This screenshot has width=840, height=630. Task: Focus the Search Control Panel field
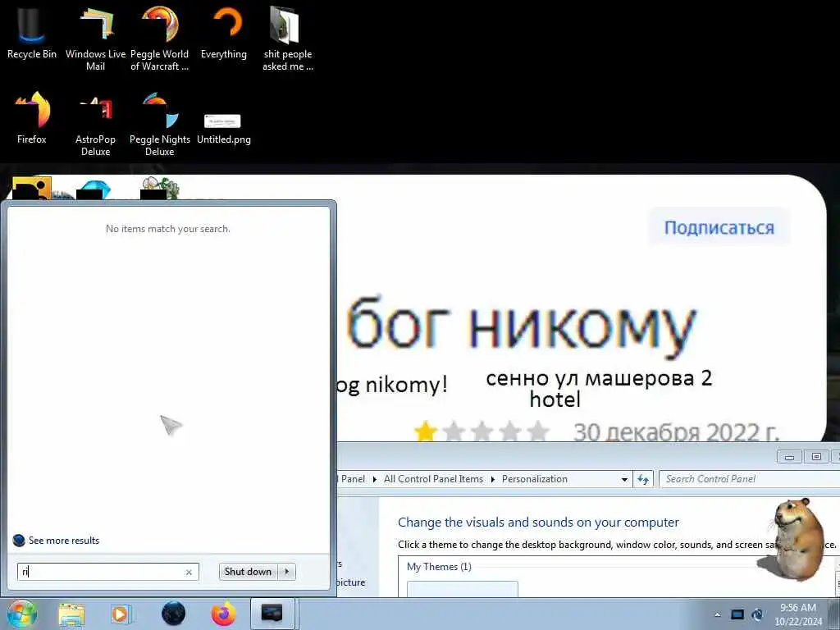[750, 479]
